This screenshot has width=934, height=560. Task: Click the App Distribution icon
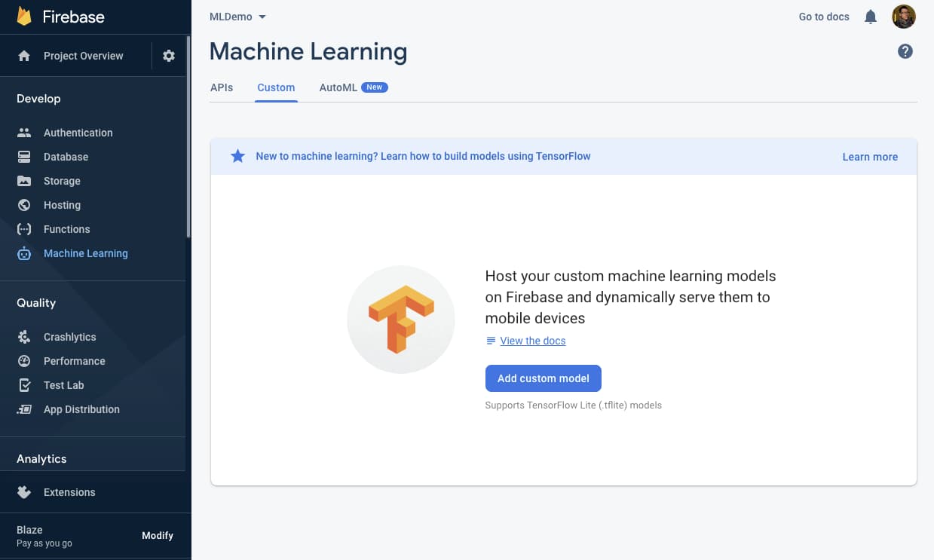[x=24, y=409]
